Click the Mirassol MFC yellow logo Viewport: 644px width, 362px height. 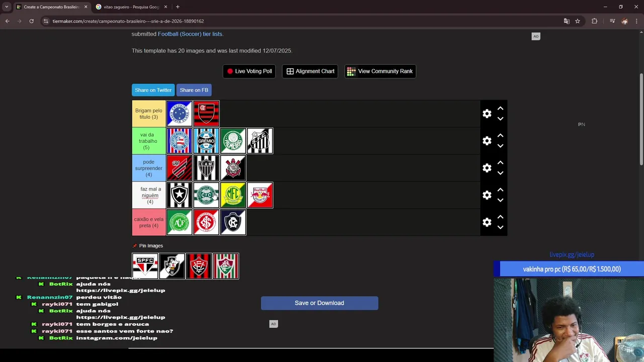coord(233,195)
